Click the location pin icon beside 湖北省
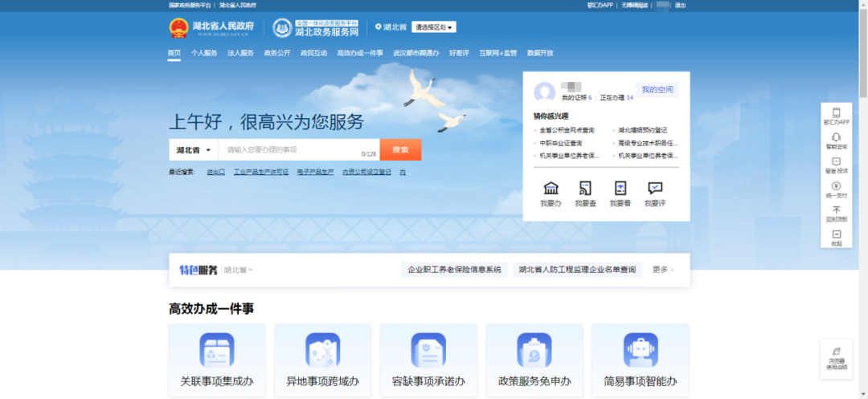 (x=378, y=26)
